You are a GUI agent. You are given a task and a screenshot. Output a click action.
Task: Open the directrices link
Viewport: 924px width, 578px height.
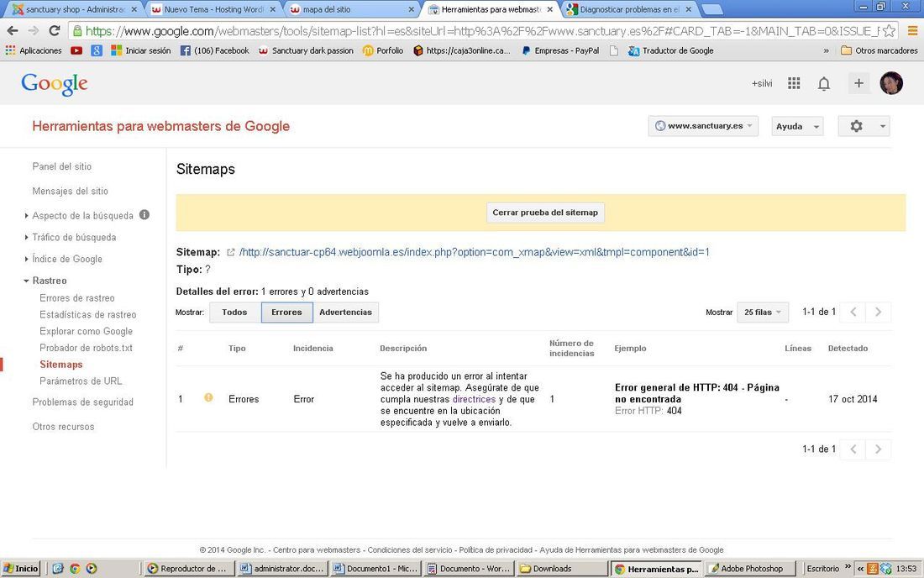pyautogui.click(x=474, y=399)
